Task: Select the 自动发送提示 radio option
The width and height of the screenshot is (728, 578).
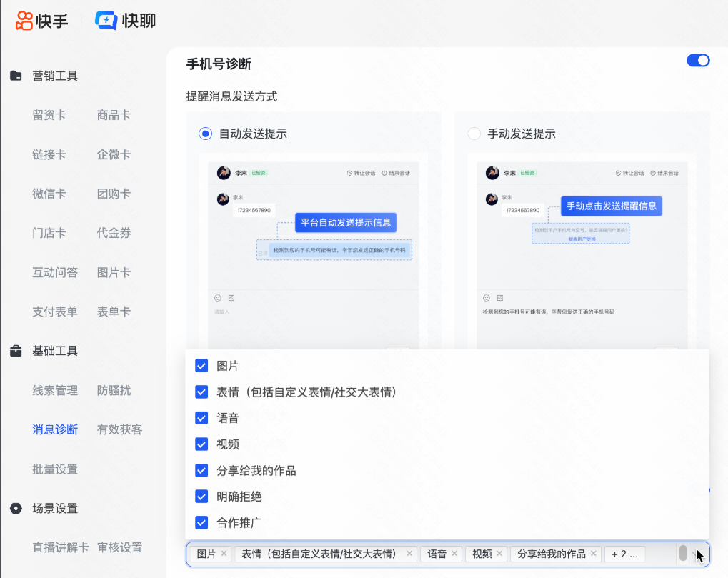Action: point(205,134)
